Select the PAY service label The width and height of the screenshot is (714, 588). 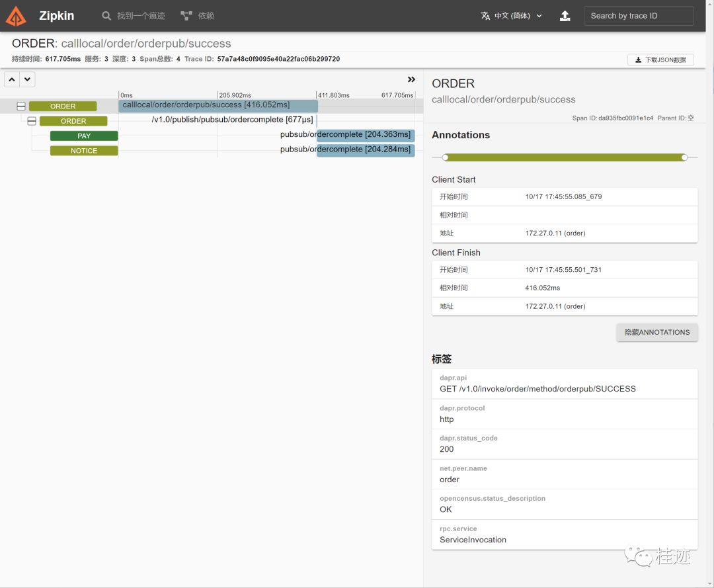pos(84,136)
